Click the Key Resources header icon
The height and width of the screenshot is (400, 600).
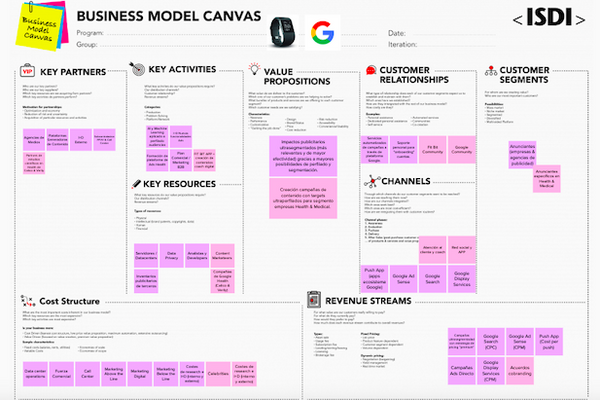click(136, 186)
